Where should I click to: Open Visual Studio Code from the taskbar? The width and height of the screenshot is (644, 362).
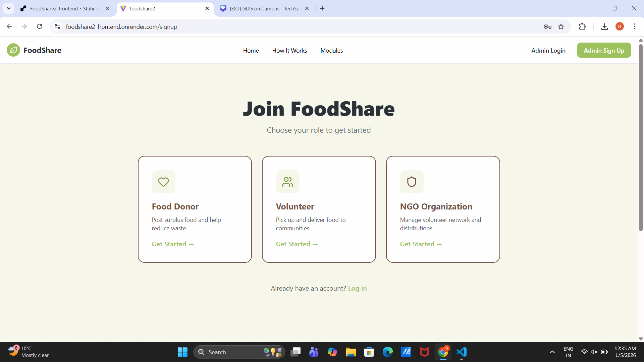[462, 352]
